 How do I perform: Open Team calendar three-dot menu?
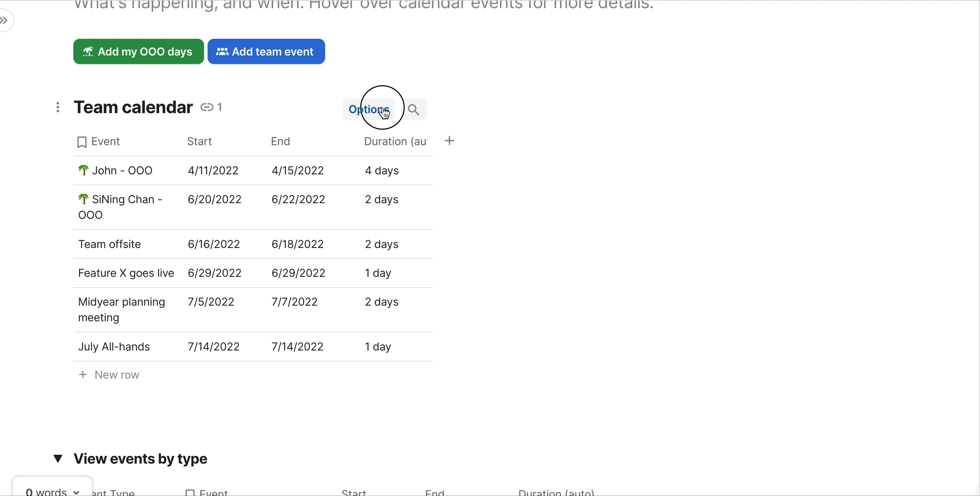pos(58,107)
